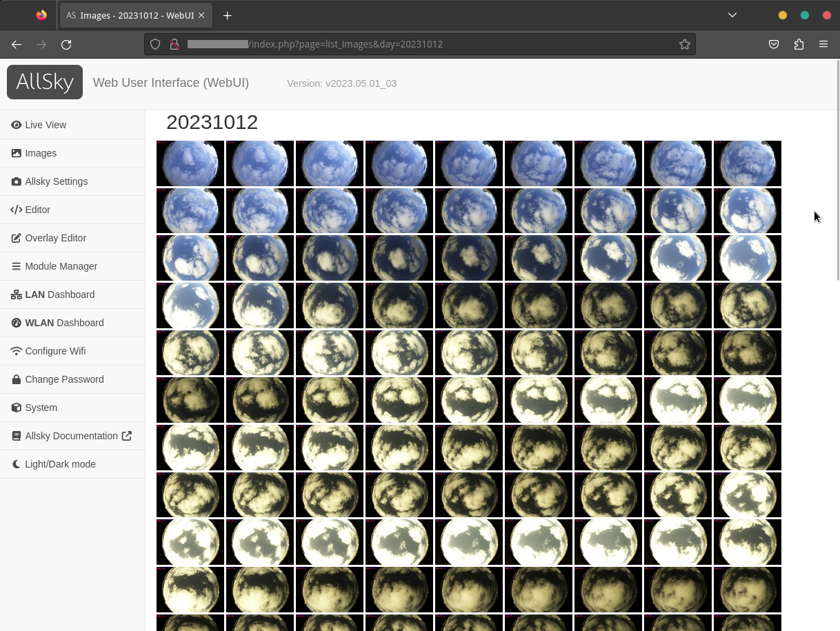Bookmark this page with the star icon
This screenshot has width=840, height=631.
coord(684,44)
